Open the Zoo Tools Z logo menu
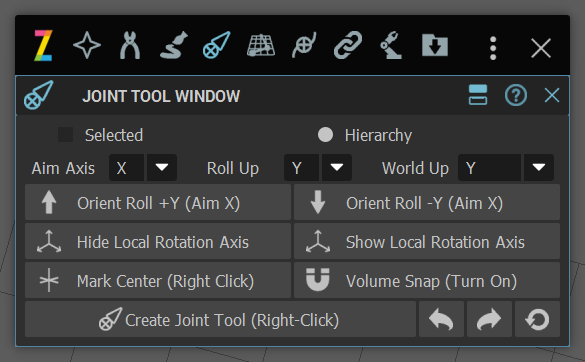Image resolution: width=585 pixels, height=362 pixels. (x=43, y=46)
